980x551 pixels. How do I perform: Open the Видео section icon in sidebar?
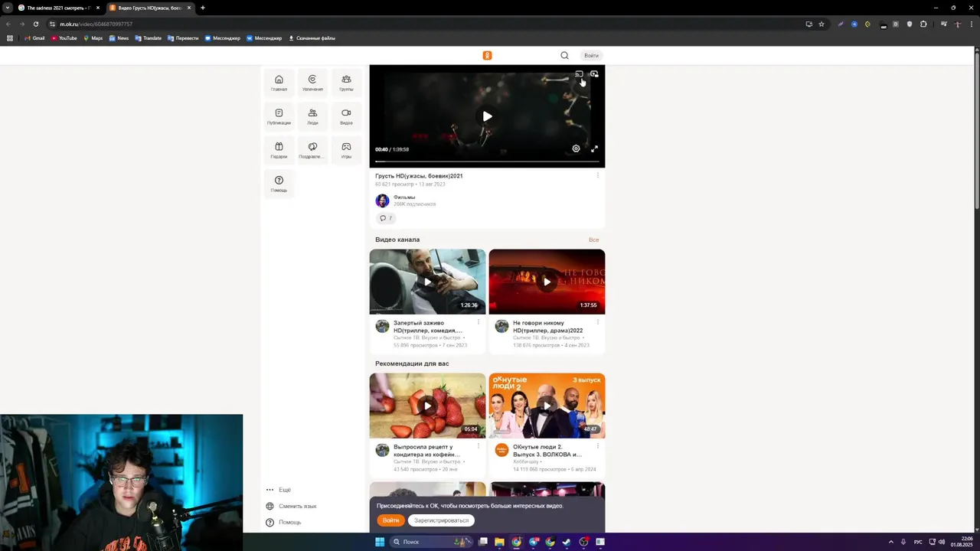tap(346, 116)
